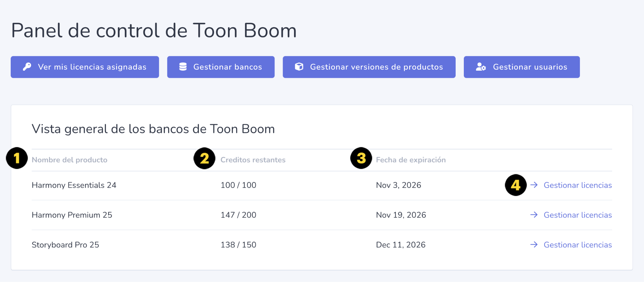Viewport: 644px width, 282px height.
Task: Click the numbered marker 1 badge
Action: point(17,158)
